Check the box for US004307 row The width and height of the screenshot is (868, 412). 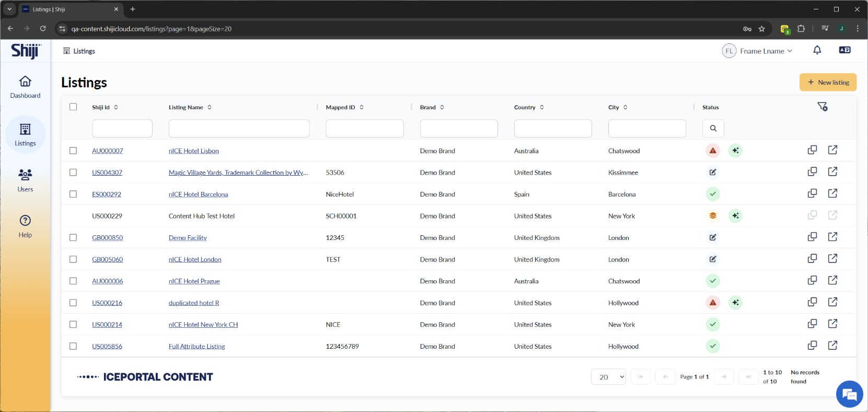point(73,173)
